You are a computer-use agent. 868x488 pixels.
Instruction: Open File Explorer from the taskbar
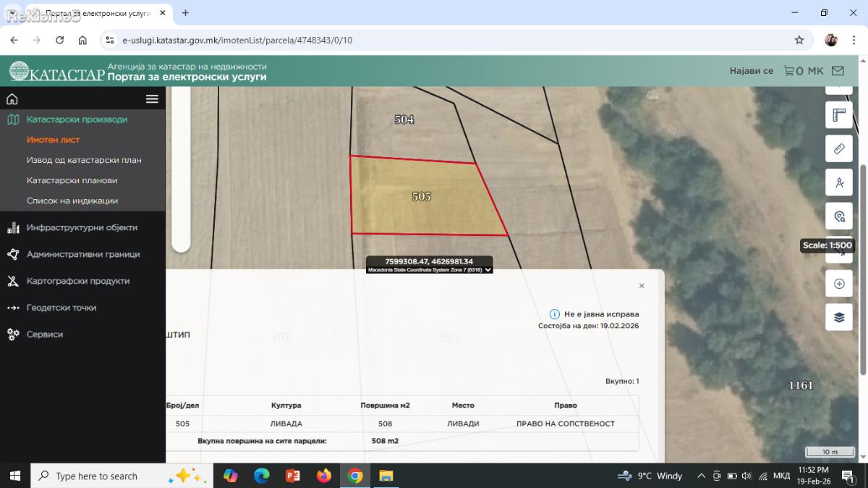386,476
